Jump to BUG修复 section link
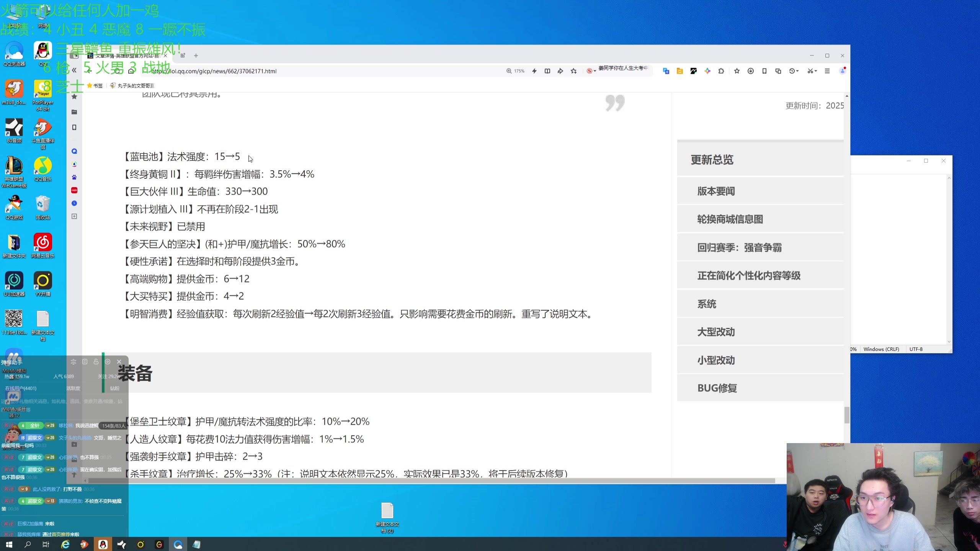Screen dimensions: 980x551 click(717, 388)
